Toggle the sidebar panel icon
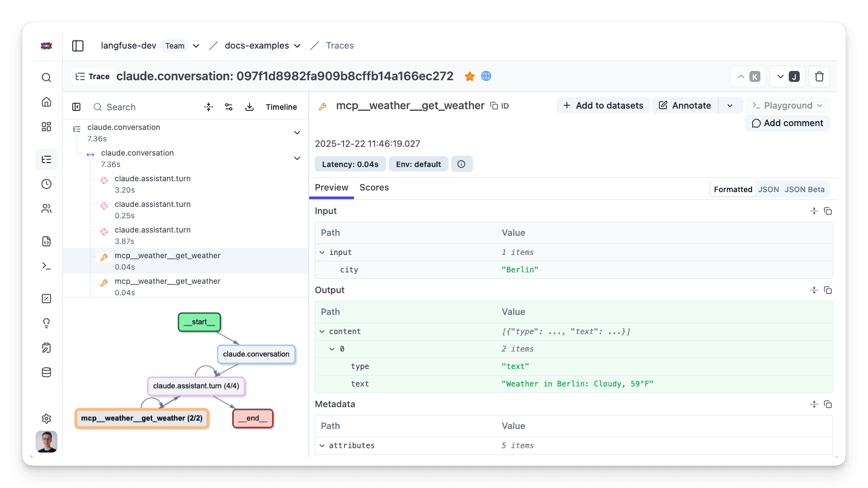 [78, 46]
